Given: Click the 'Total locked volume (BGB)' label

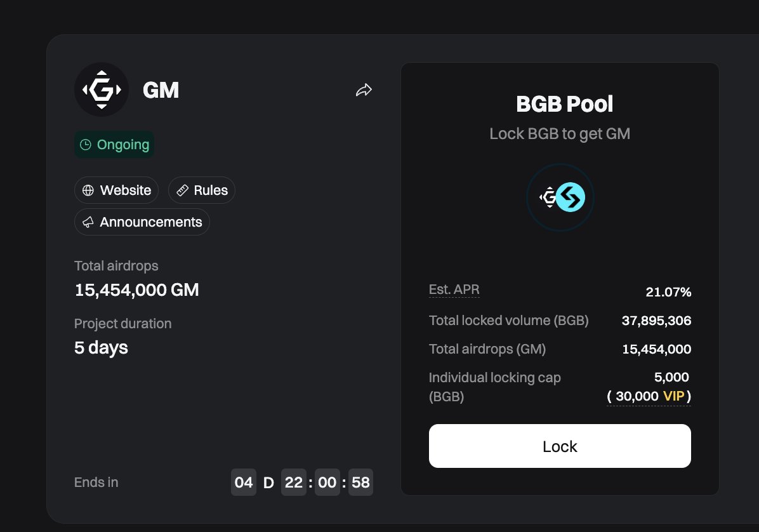Looking at the screenshot, I should (x=509, y=321).
